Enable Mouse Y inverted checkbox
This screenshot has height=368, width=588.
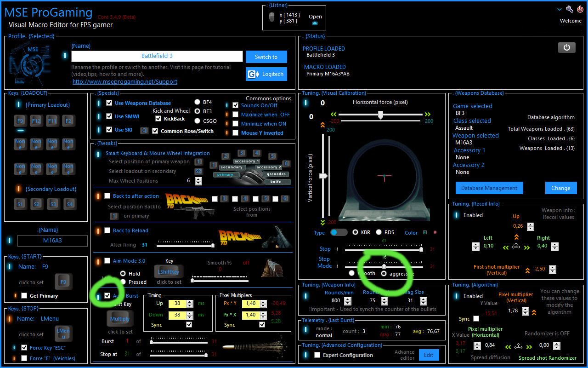236,133
